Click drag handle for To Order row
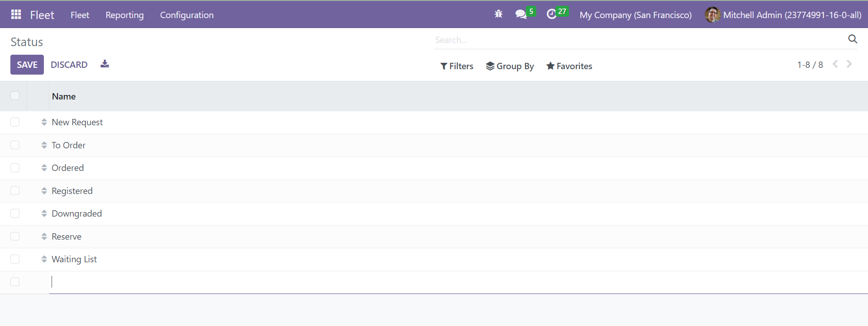Screen dimensions: 868x326 (x=44, y=145)
